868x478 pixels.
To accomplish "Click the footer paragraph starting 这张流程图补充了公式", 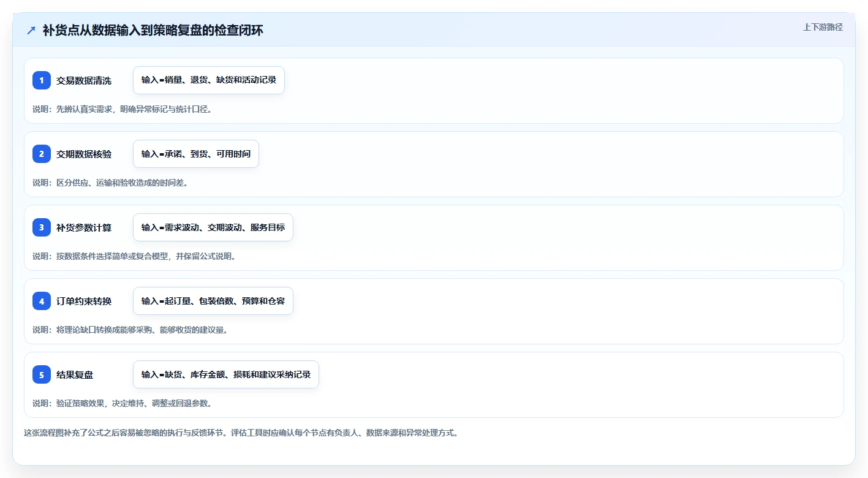I will [x=241, y=433].
